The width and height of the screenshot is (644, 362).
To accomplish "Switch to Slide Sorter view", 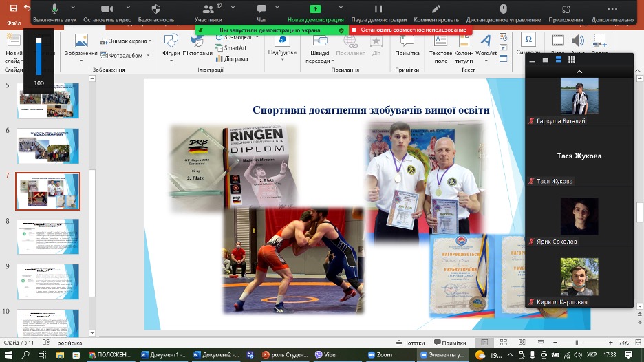I will (x=504, y=343).
